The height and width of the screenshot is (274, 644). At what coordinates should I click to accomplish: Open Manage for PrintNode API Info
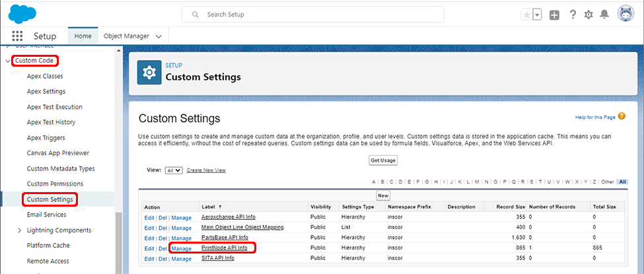(x=181, y=248)
